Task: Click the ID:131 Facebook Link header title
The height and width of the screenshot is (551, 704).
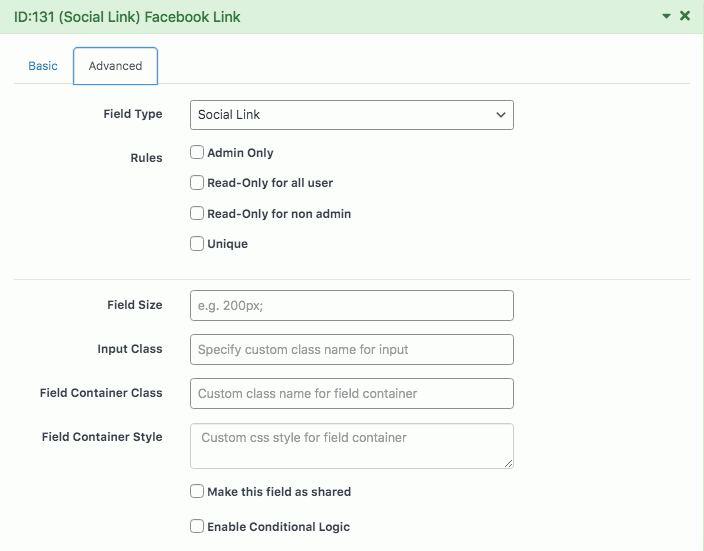Action: (x=127, y=17)
